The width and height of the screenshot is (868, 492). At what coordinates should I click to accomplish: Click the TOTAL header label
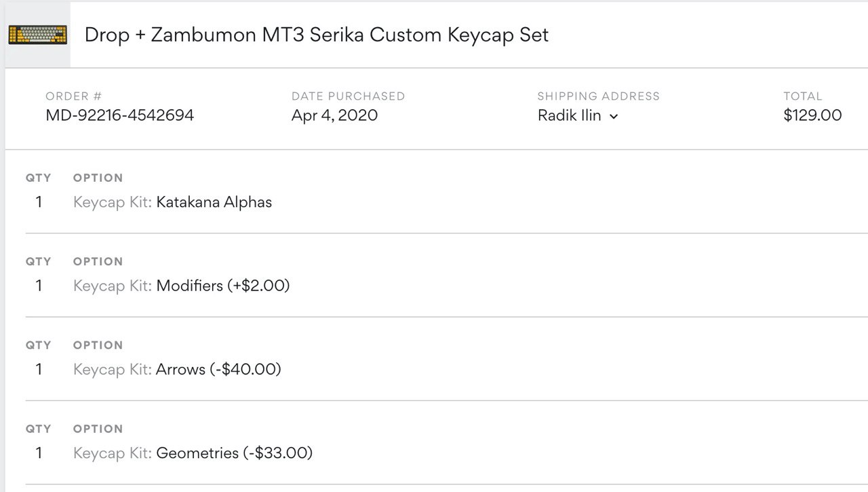[x=803, y=96]
